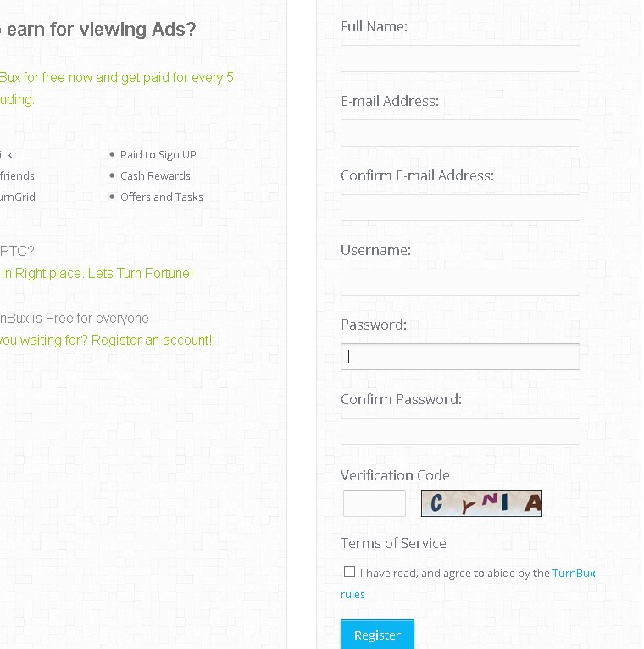This screenshot has width=644, height=649.
Task: Check the Terms of Service agreement checkbox
Action: pos(349,572)
